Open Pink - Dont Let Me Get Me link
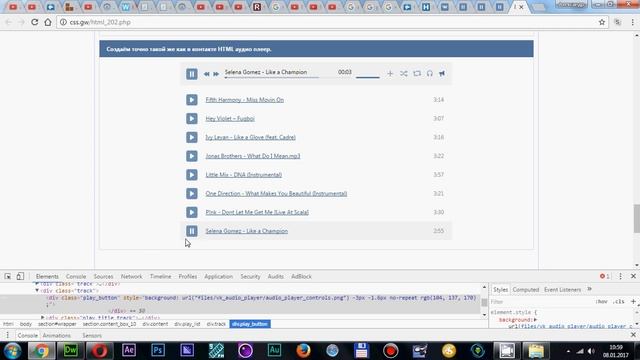640x360 pixels. [x=257, y=212]
